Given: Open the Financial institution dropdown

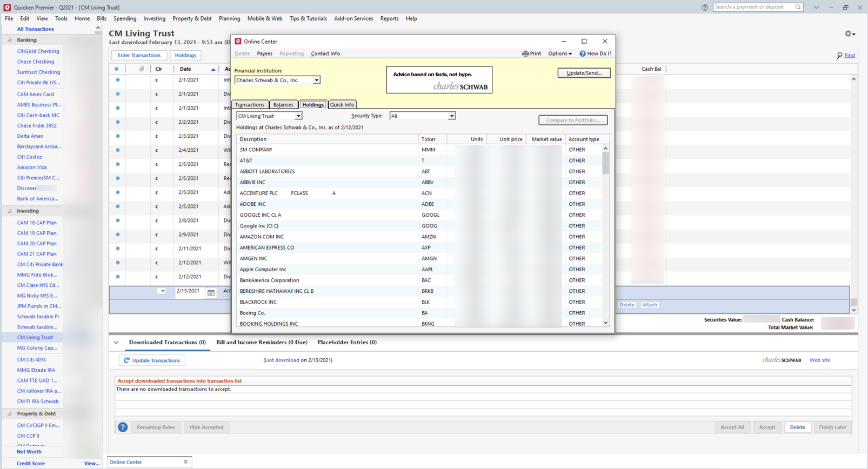Looking at the screenshot, I should click(x=316, y=81).
